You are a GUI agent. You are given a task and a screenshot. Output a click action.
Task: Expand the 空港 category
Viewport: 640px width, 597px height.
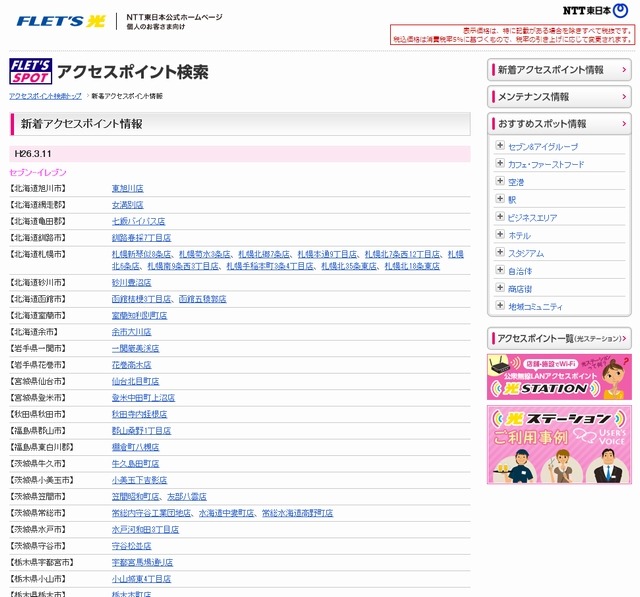coord(500,181)
